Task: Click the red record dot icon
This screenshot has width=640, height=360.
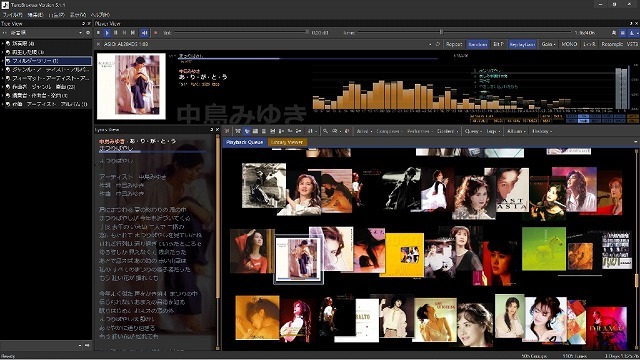Action: coord(156,33)
